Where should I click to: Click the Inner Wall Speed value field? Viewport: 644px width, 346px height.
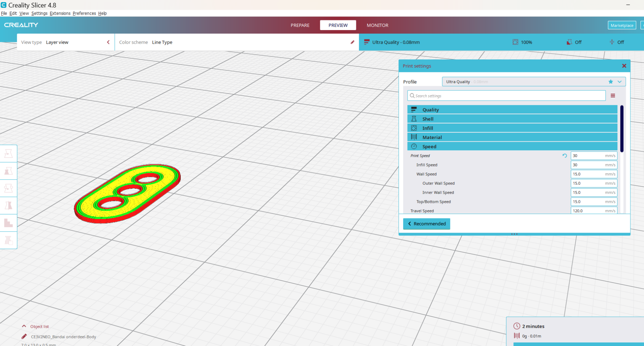pos(594,193)
